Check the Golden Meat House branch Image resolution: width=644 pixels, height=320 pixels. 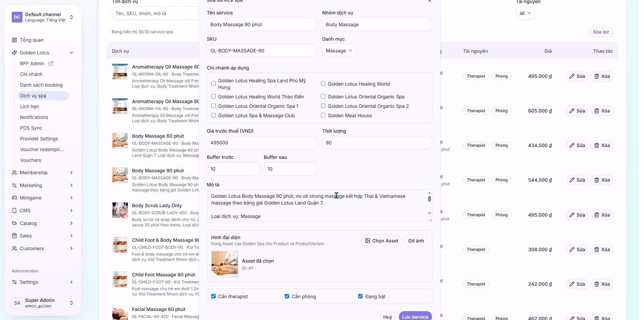[323, 115]
